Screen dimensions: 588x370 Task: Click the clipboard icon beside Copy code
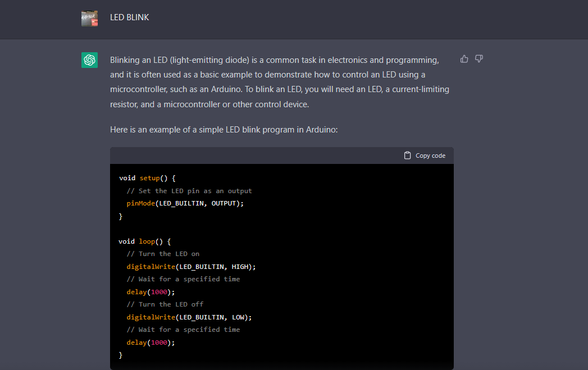[408, 156]
